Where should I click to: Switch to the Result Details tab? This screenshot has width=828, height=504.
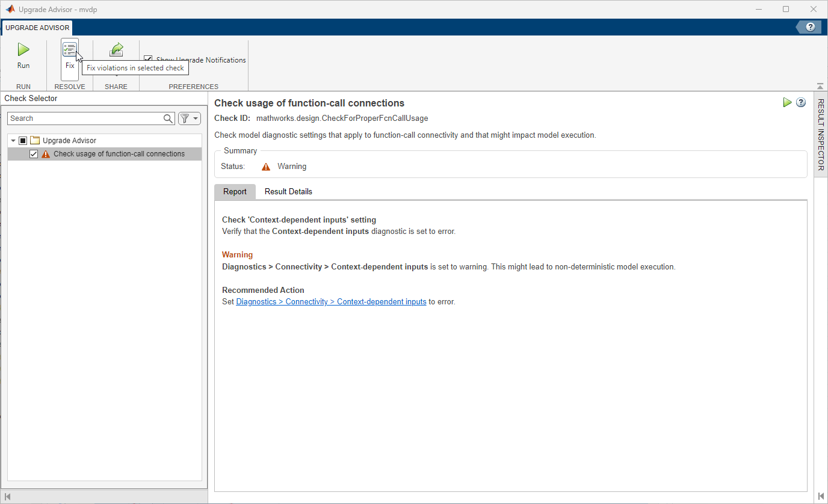(288, 191)
